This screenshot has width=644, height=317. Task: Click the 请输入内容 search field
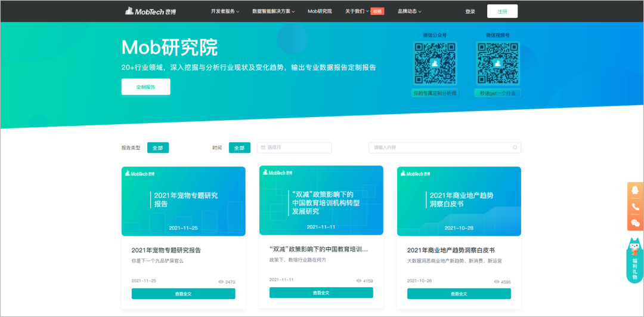pyautogui.click(x=440, y=147)
